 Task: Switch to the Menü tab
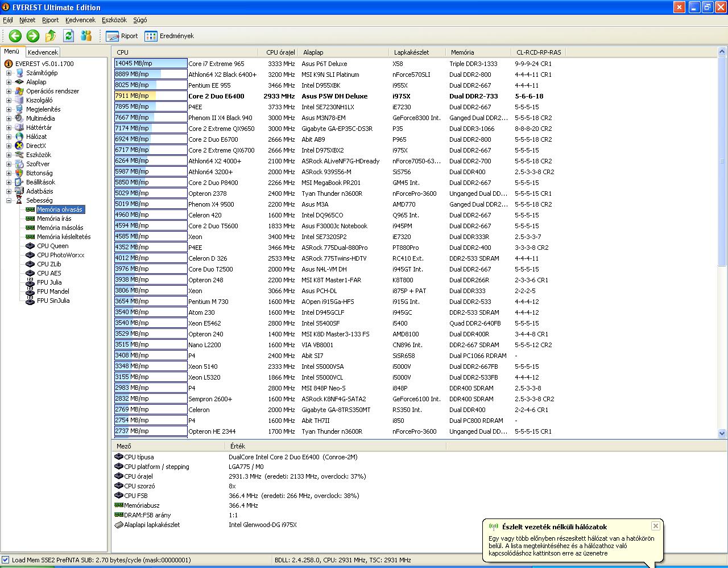point(12,51)
